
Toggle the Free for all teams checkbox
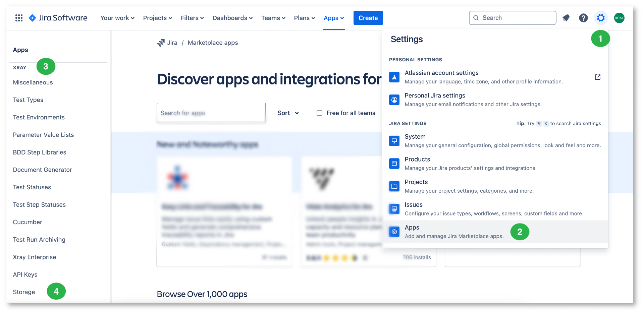pyautogui.click(x=320, y=113)
